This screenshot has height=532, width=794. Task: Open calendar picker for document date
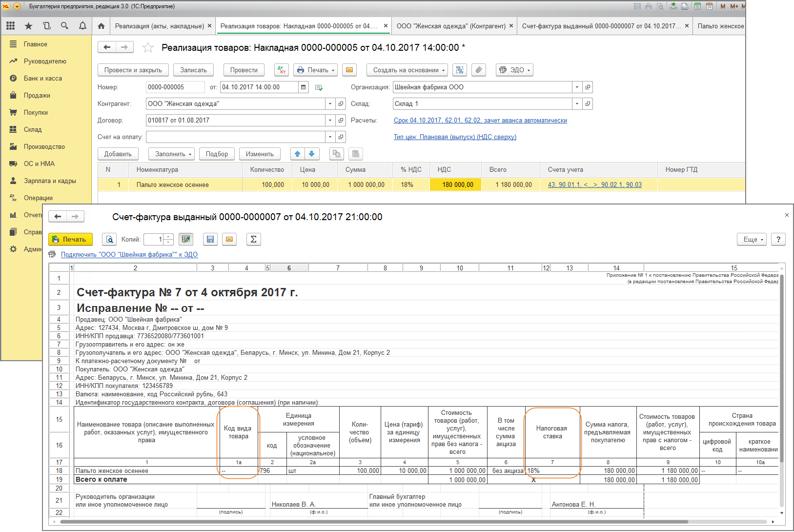(x=304, y=87)
